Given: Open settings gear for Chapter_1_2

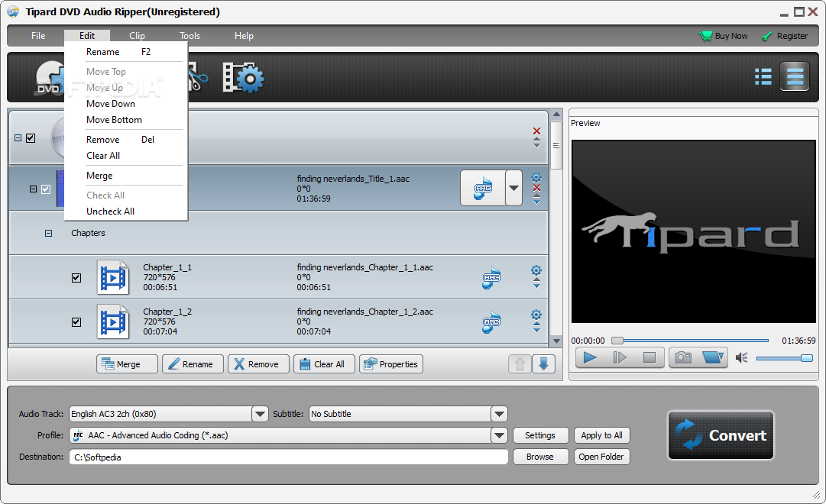Looking at the screenshot, I should coord(536,315).
